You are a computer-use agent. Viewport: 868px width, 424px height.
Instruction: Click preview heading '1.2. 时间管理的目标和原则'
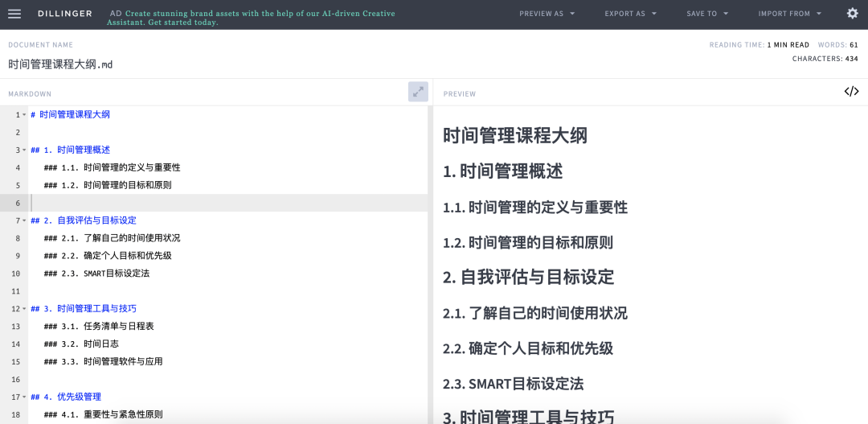[x=527, y=243]
